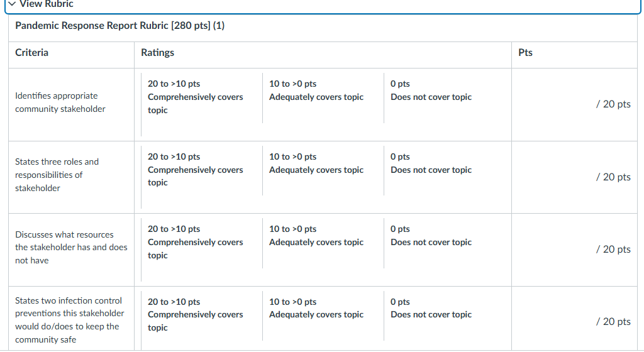Click the community stakeholder row's / 20 pts cell
The height and width of the screenshot is (352, 644).
613,104
